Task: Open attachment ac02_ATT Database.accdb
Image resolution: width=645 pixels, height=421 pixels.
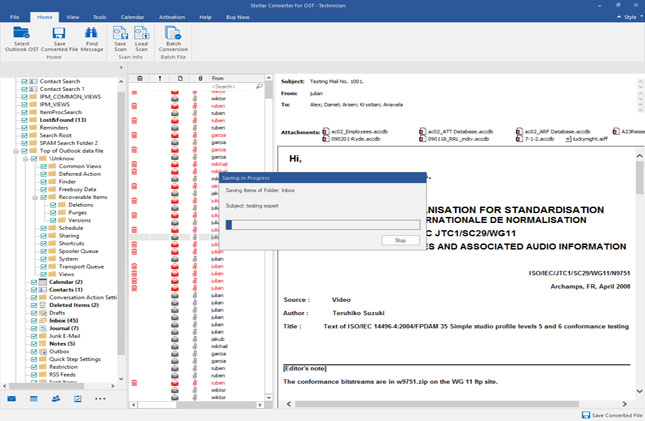Action: point(456,132)
